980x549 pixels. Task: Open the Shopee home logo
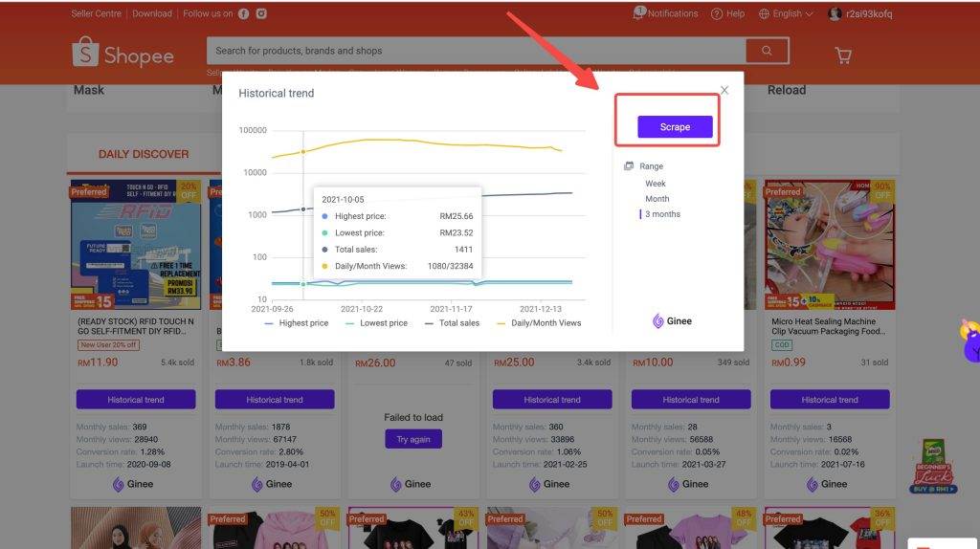click(122, 53)
